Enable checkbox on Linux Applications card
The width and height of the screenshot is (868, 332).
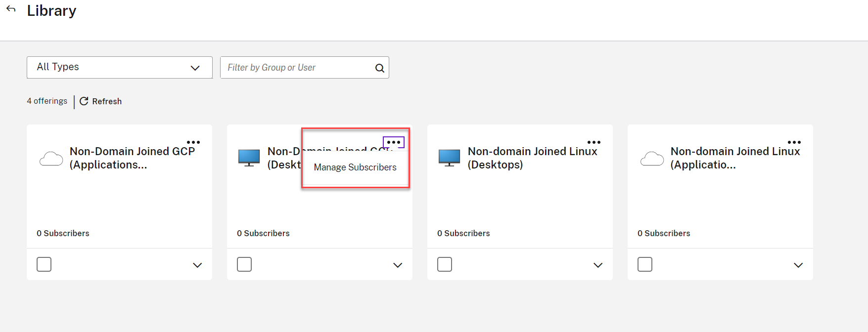(x=645, y=264)
